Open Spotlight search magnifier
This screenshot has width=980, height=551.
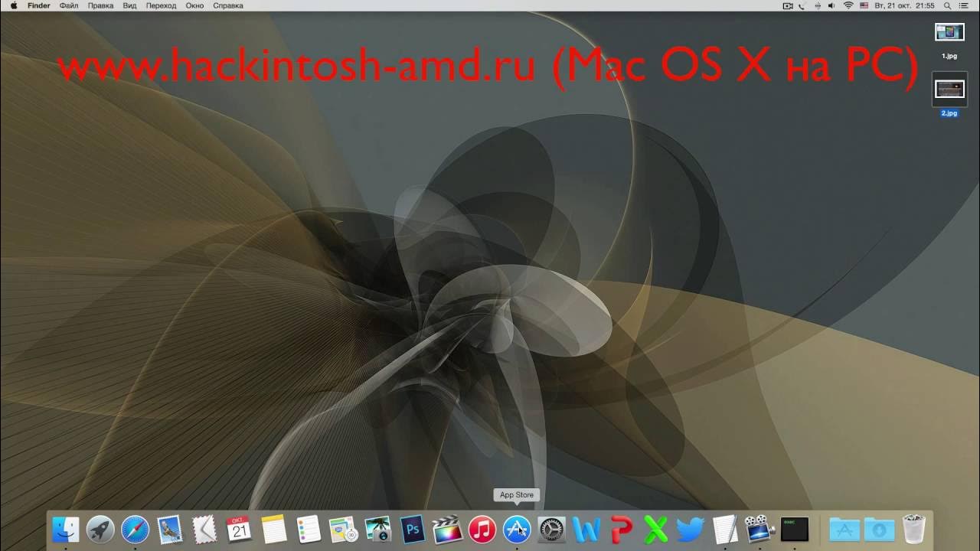point(949,5)
